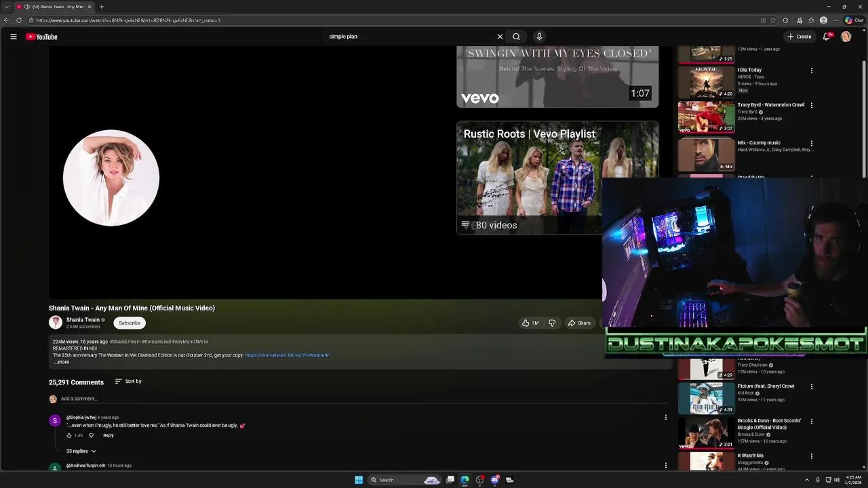Open options for @Sophia-jw1wj comment

tap(665, 418)
